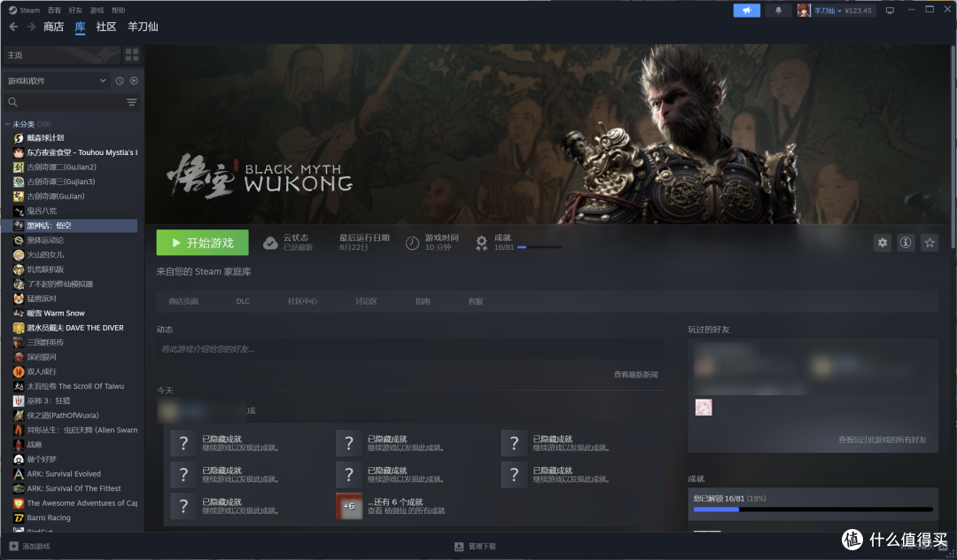The width and height of the screenshot is (957, 560).
Task: Open the game settings gear icon
Action: pyautogui.click(x=882, y=243)
